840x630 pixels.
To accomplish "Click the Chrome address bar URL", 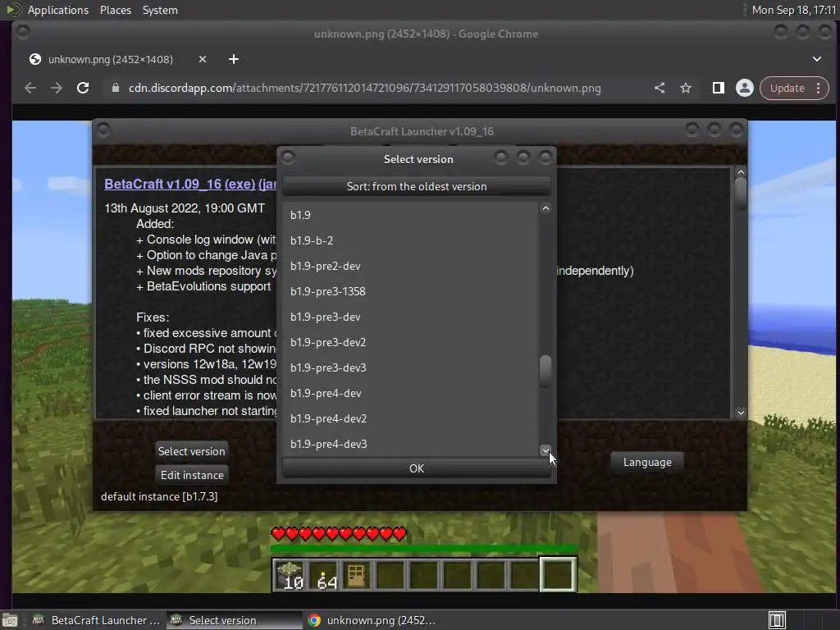I will pyautogui.click(x=364, y=88).
